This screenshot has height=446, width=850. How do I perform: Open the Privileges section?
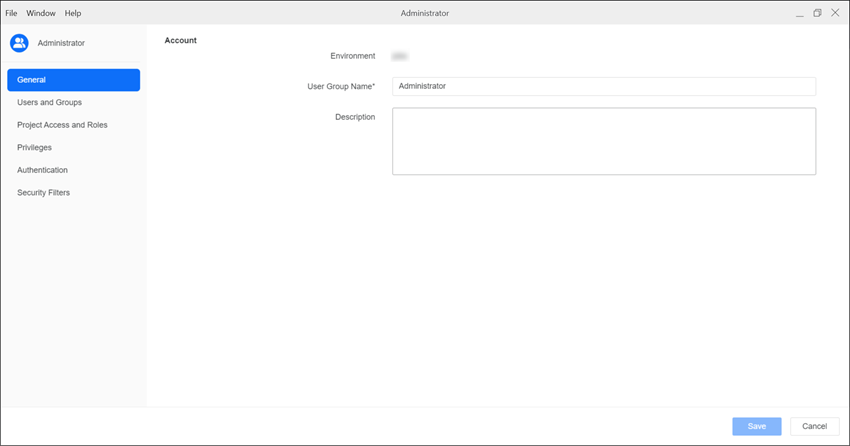35,147
